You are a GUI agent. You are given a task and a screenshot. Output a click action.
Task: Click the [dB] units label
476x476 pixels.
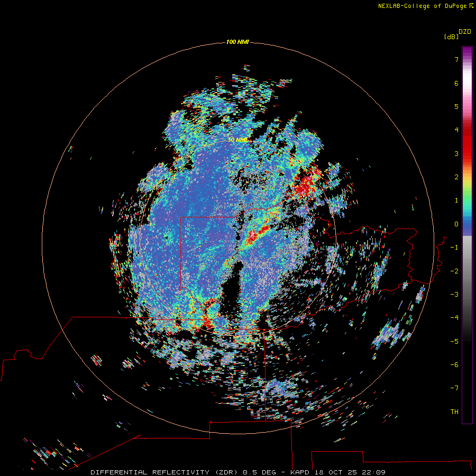(x=452, y=36)
